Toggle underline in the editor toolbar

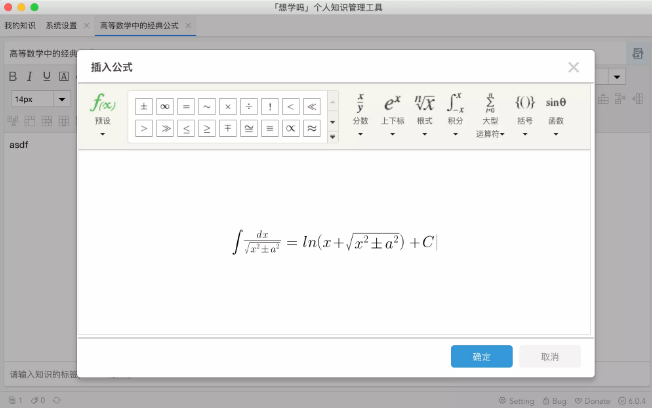[47, 77]
